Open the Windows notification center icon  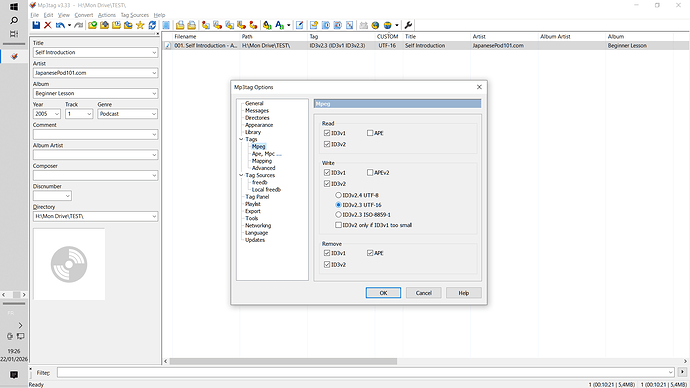click(x=14, y=375)
